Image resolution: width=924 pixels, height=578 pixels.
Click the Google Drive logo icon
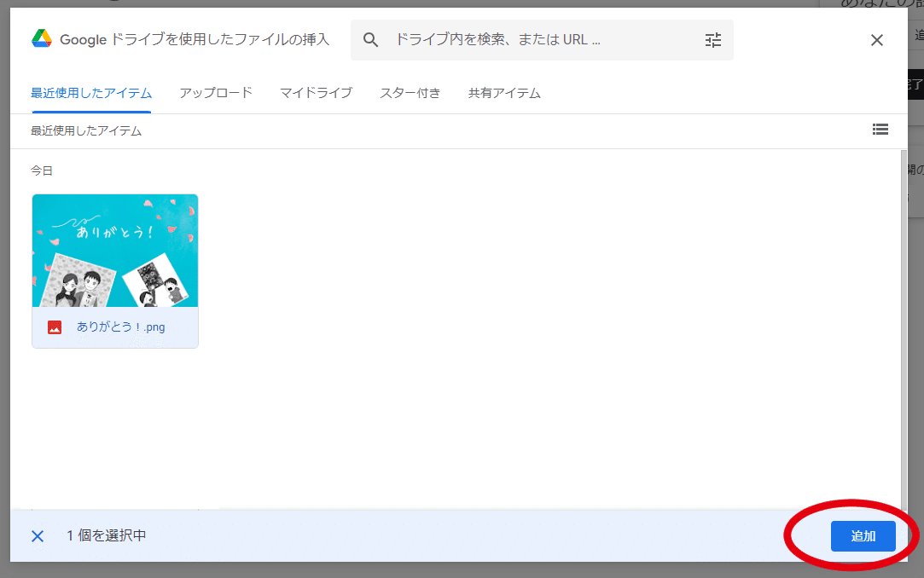(x=42, y=39)
